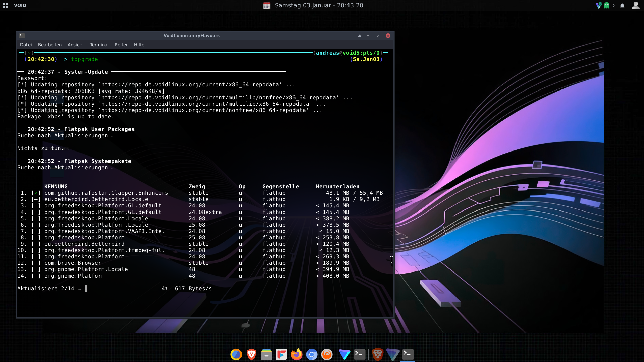Launch FreeTube from the dock
Viewport: 644px width, 362px height.
click(281, 354)
